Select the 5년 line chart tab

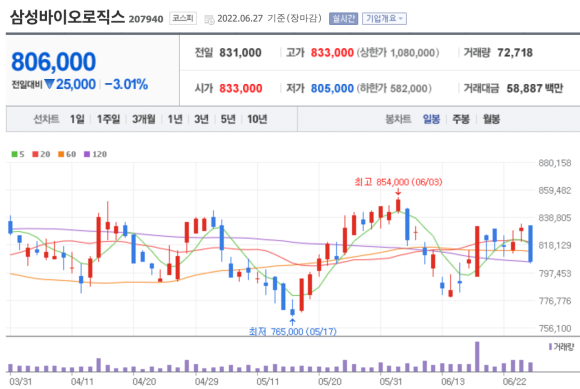coord(228,119)
